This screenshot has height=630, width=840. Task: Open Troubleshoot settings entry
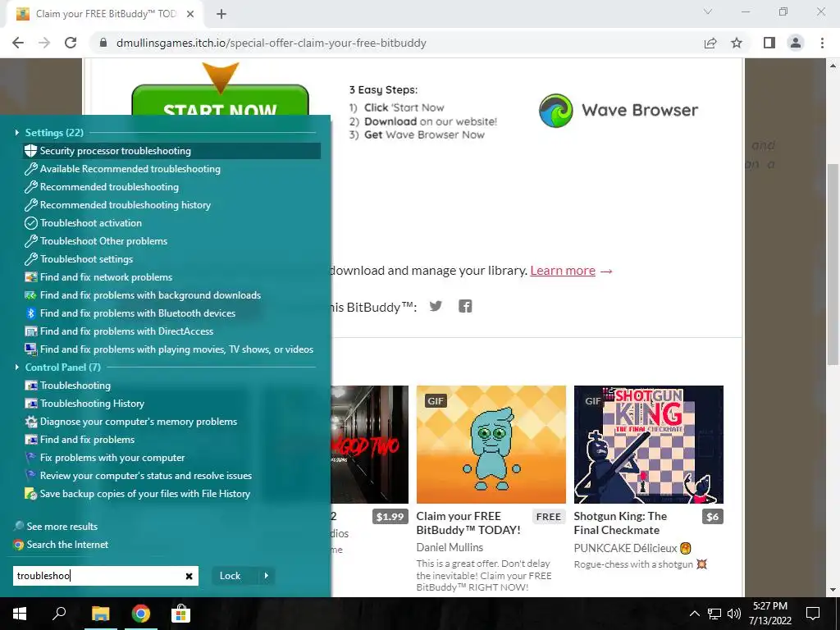tap(86, 259)
